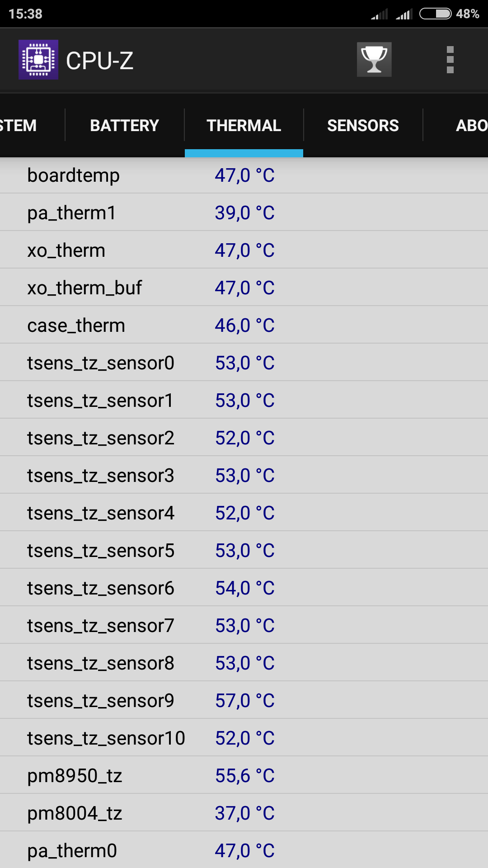The image size is (488, 868).
Task: Tap the tsens_tz_sensor6 row
Action: (244, 588)
